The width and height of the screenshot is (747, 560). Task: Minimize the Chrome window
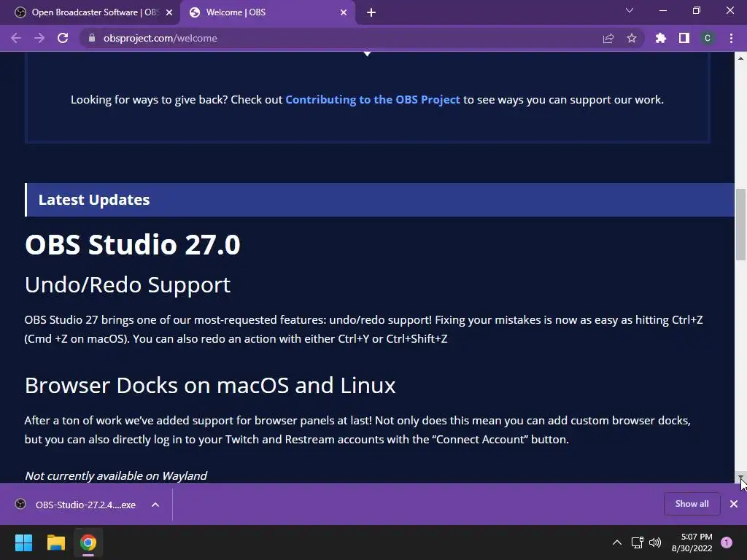pos(662,10)
